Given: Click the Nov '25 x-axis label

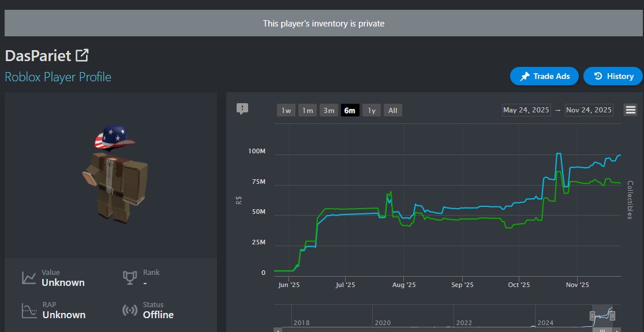Looking at the screenshot, I should click(578, 285).
